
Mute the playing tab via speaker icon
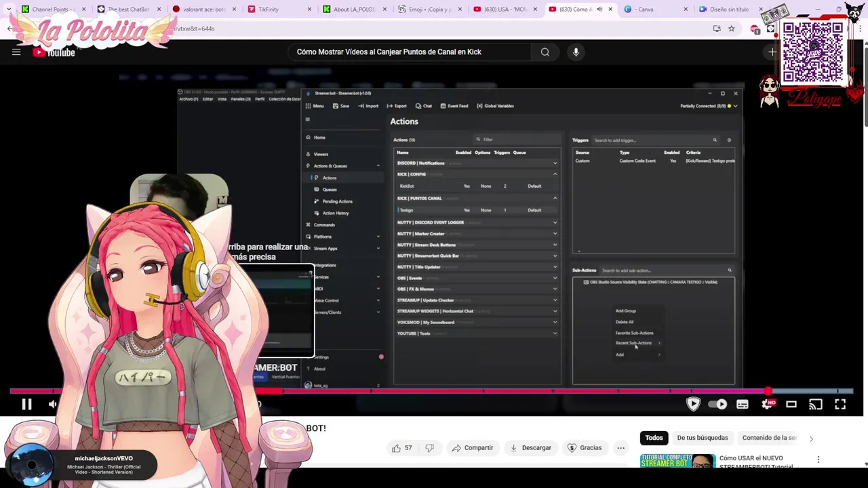pos(599,9)
